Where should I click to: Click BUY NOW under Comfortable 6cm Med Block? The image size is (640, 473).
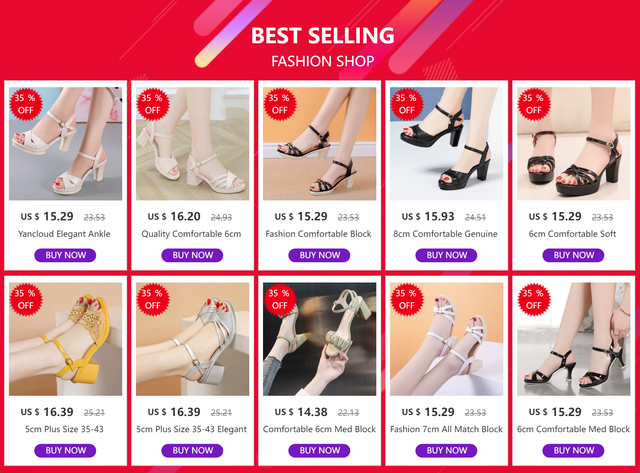pyautogui.click(x=319, y=451)
